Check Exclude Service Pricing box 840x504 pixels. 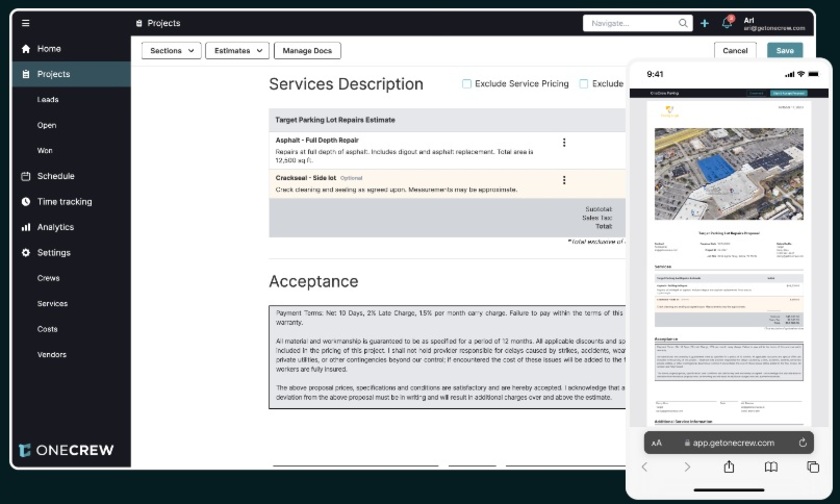click(x=467, y=84)
